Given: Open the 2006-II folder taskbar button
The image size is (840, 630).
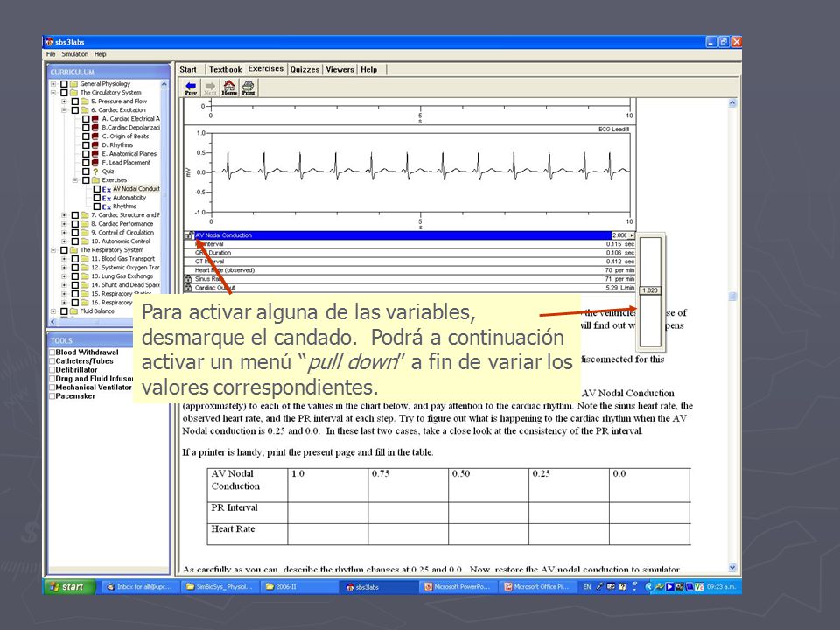Looking at the screenshot, I should coord(299,586).
